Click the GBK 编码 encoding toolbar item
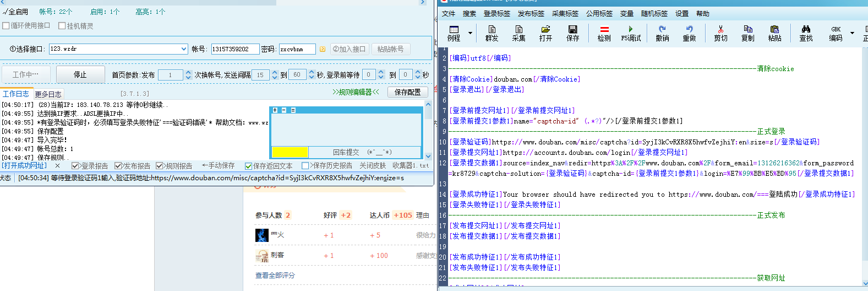 coord(836,33)
